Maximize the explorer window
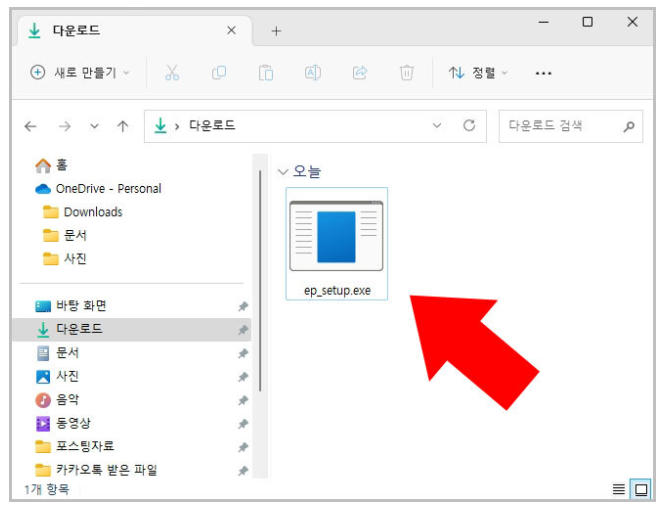 coord(587,22)
